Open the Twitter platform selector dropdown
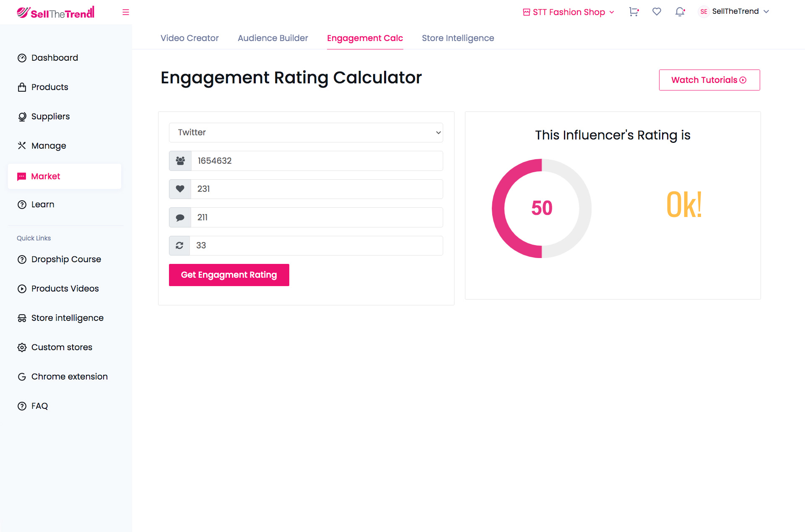This screenshot has width=805, height=532. (x=306, y=132)
